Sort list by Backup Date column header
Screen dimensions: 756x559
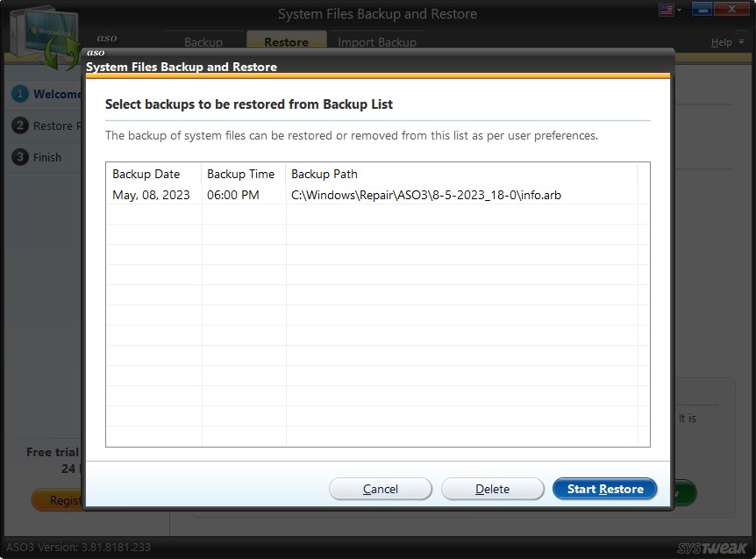pyautogui.click(x=146, y=174)
